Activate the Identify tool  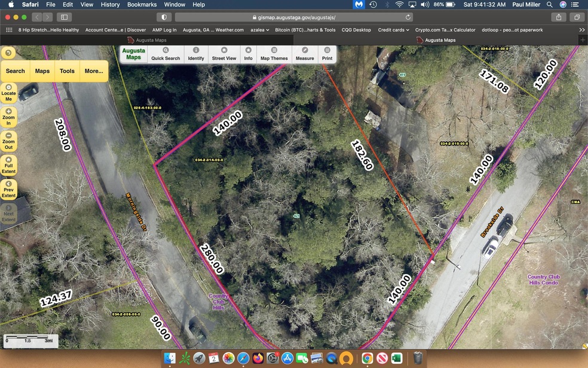(196, 54)
